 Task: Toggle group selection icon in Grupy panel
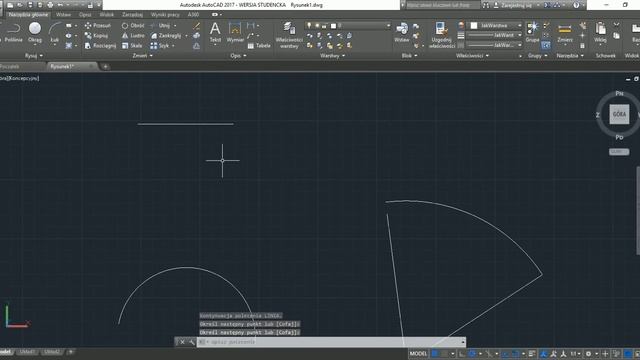coord(546,45)
